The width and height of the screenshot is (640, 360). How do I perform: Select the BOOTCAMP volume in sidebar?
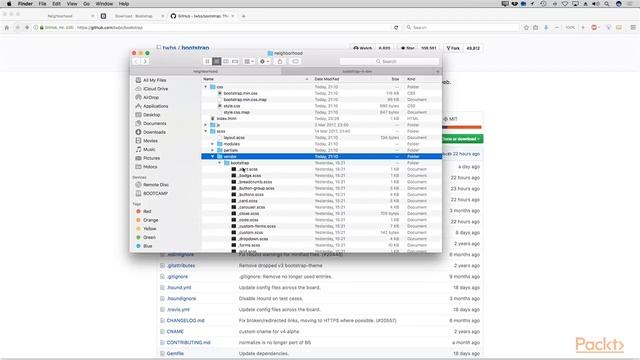(x=156, y=193)
